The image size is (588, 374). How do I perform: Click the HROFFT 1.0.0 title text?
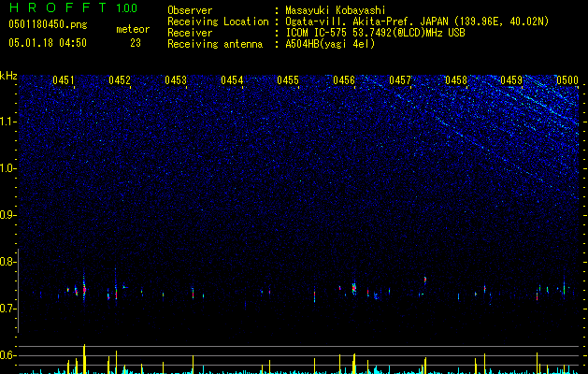click(74, 7)
